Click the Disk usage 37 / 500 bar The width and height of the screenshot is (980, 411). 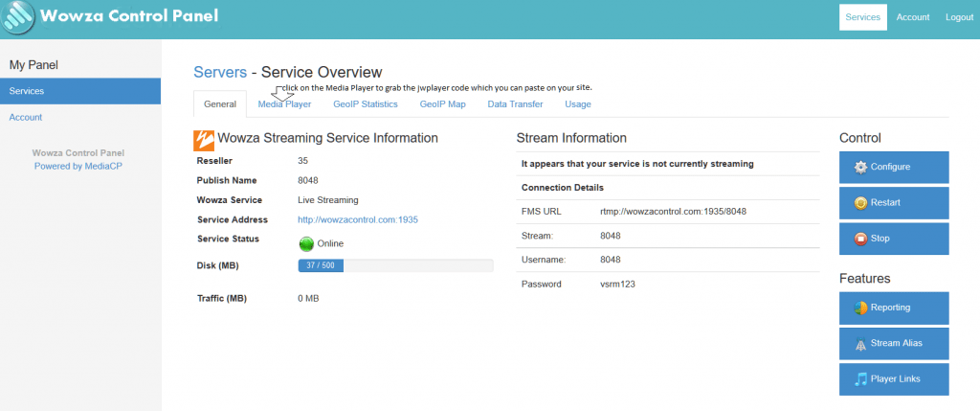[395, 266]
